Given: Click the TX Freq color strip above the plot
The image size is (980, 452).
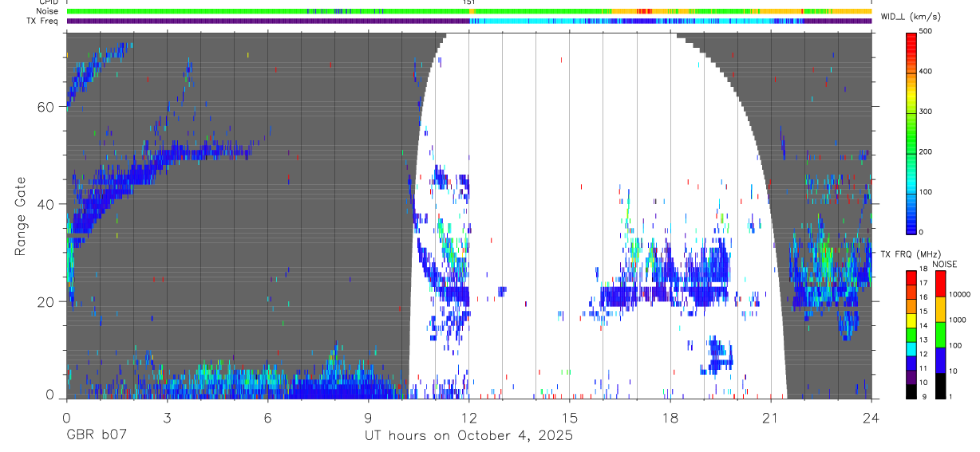Looking at the screenshot, I should (468, 21).
